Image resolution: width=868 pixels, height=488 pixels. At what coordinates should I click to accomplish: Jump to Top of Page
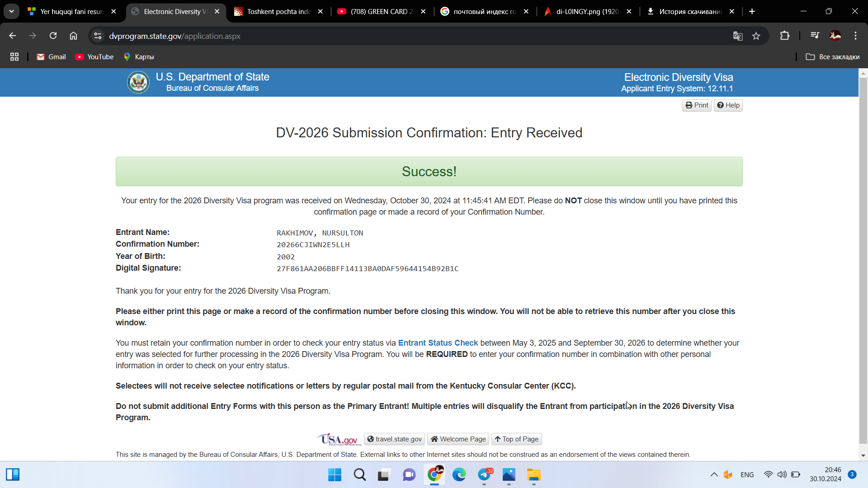516,439
